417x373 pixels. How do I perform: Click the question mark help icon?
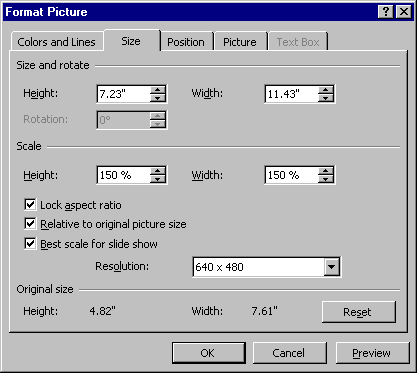tap(386, 12)
